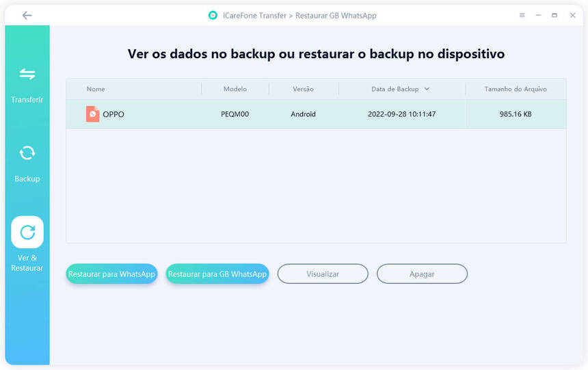Screen dimensions: 588x370
Task: Sort by the Nome column header
Action: click(96, 89)
